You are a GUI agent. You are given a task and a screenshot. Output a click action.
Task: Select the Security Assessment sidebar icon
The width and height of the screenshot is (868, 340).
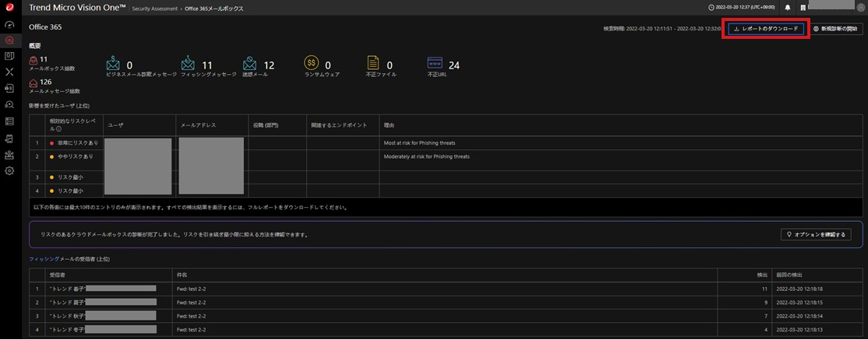coord(10,40)
